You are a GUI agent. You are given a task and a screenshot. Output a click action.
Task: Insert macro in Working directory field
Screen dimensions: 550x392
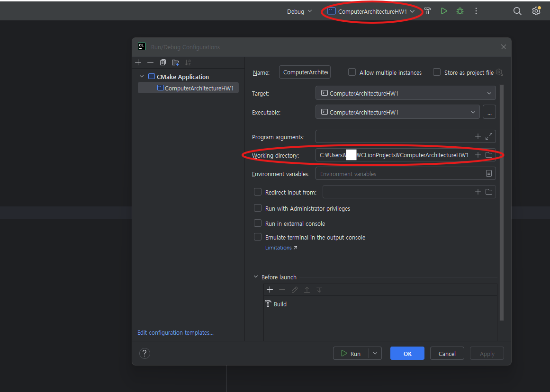pos(478,155)
